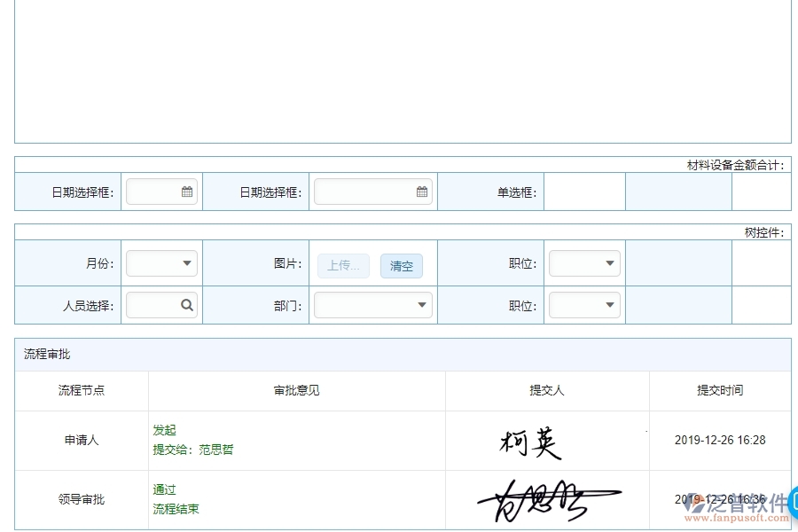Click the 清空 clear button
798x532 pixels.
tap(401, 265)
